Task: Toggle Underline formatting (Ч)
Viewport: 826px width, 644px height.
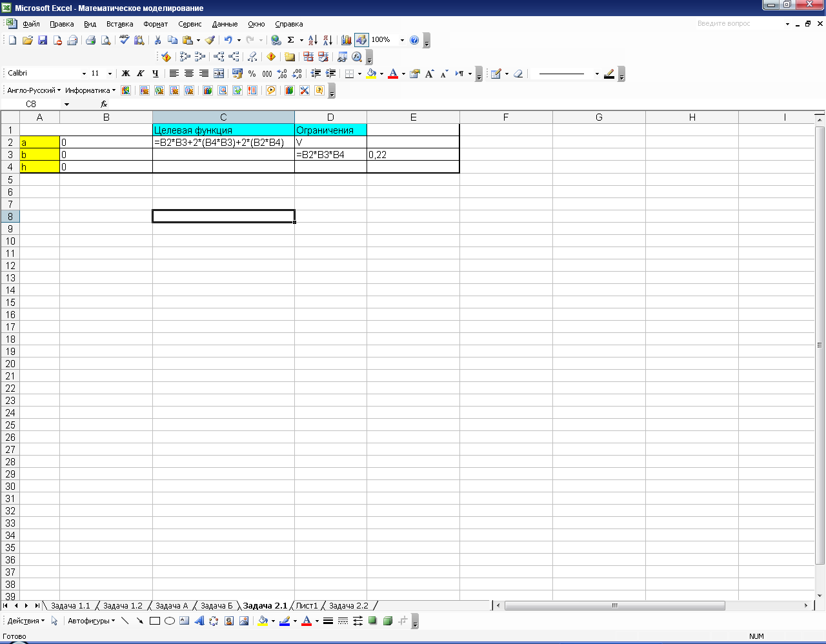Action: tap(156, 74)
